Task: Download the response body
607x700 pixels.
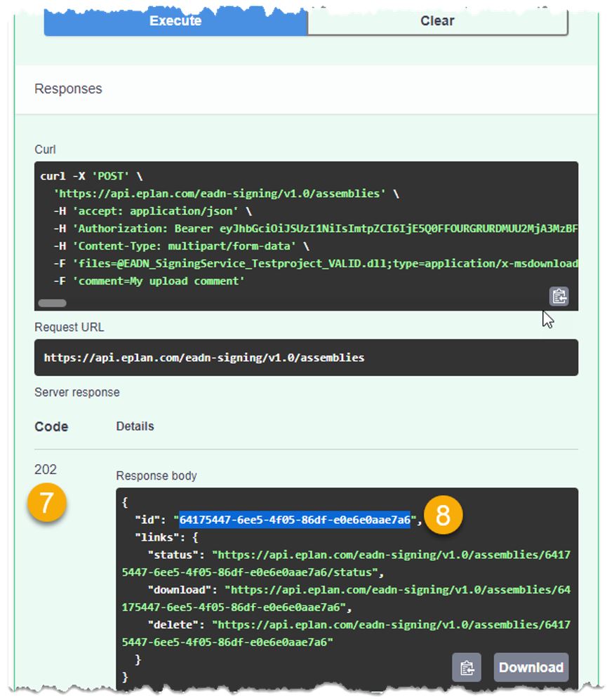Action: pyautogui.click(x=531, y=668)
